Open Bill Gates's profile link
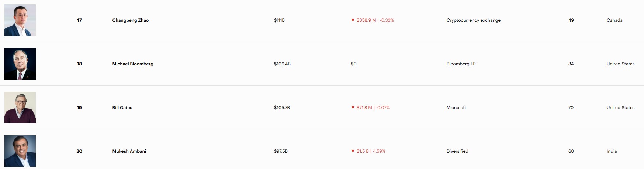The image size is (644, 169). click(x=122, y=108)
